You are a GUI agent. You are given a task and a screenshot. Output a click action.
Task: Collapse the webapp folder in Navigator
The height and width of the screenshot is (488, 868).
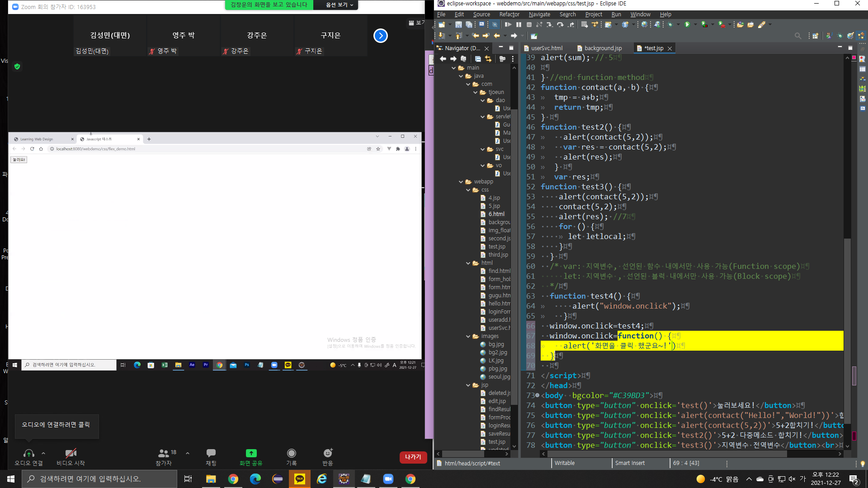tap(461, 182)
